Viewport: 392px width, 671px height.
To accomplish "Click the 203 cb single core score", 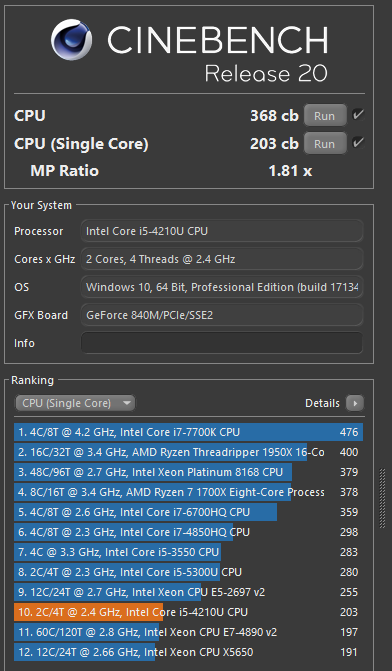I will [274, 144].
